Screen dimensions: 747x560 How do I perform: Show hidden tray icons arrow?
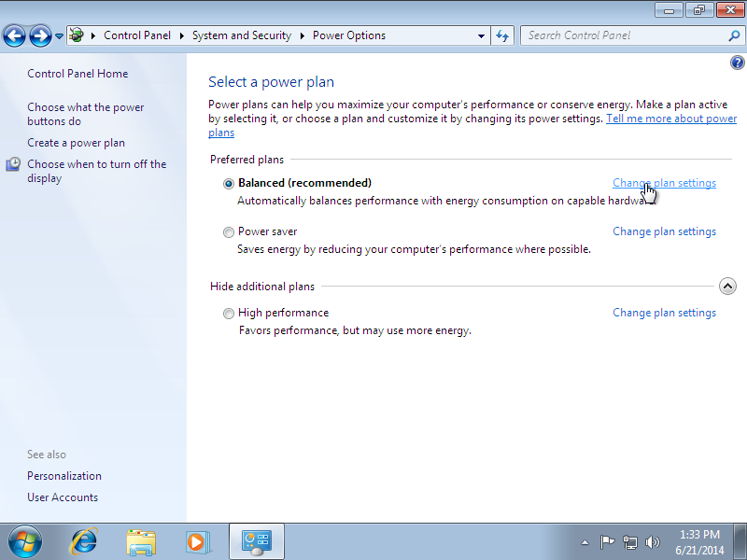(x=585, y=542)
